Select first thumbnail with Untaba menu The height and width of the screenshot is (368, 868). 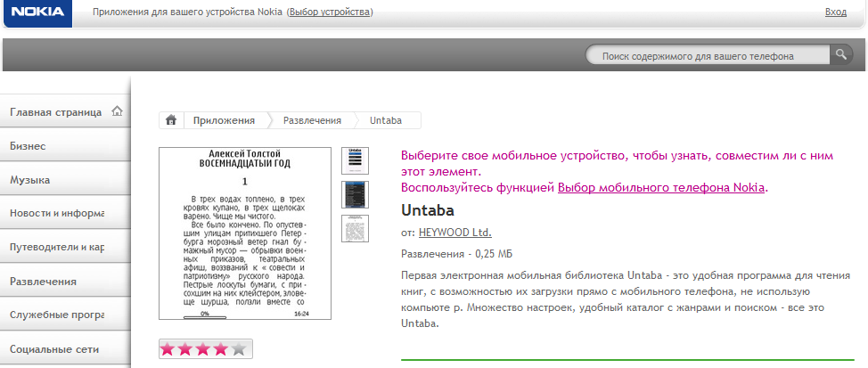point(355,160)
